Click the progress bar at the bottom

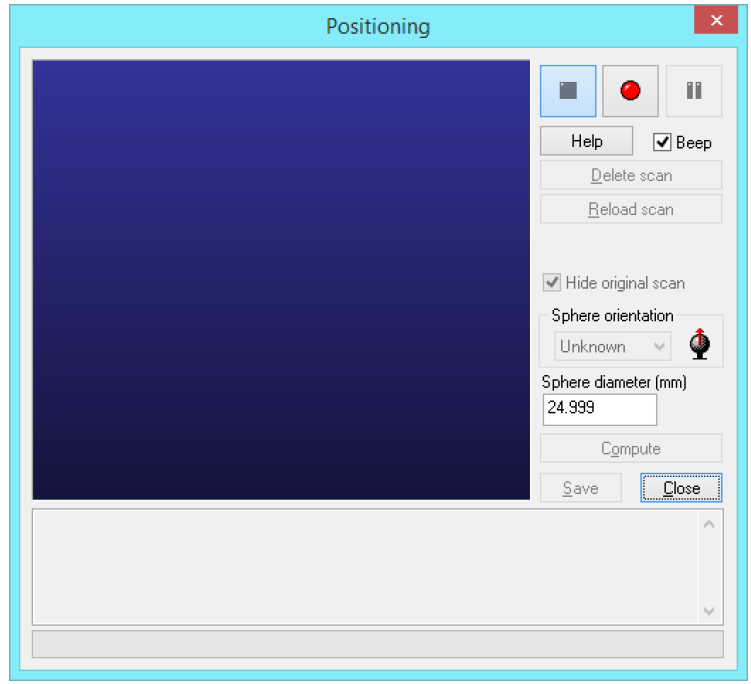[x=377, y=644]
